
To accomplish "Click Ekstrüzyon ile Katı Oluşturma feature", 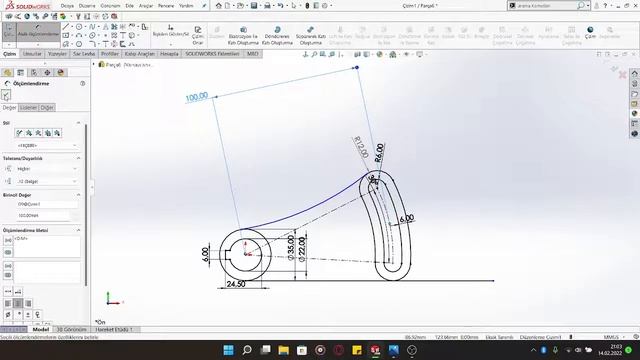I will [243, 36].
